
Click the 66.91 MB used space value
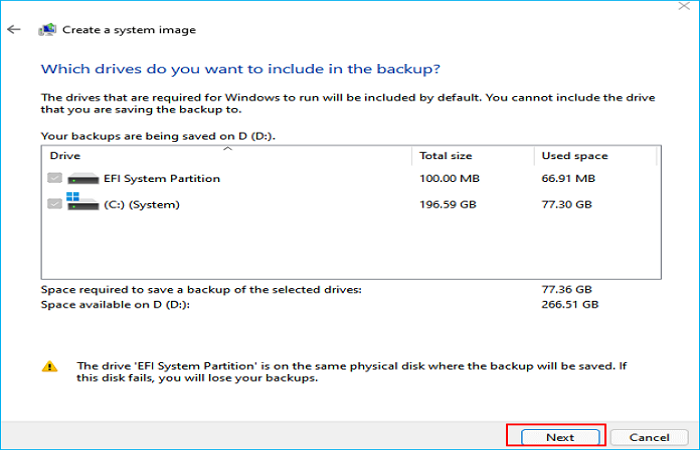(568, 179)
